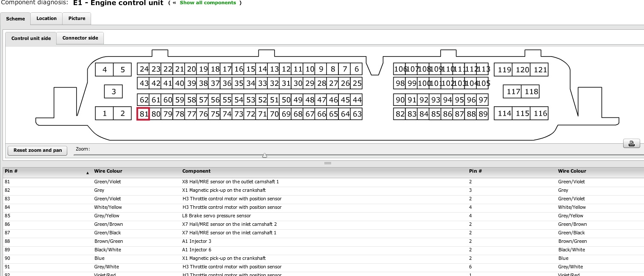Image resolution: width=644 pixels, height=276 pixels.
Task: Select X7 Hall/MRE inlet camshaft 2 row
Action: [323, 224]
